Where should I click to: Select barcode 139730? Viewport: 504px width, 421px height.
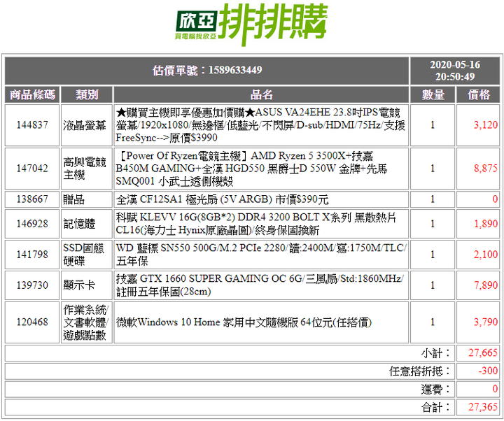click(x=32, y=285)
